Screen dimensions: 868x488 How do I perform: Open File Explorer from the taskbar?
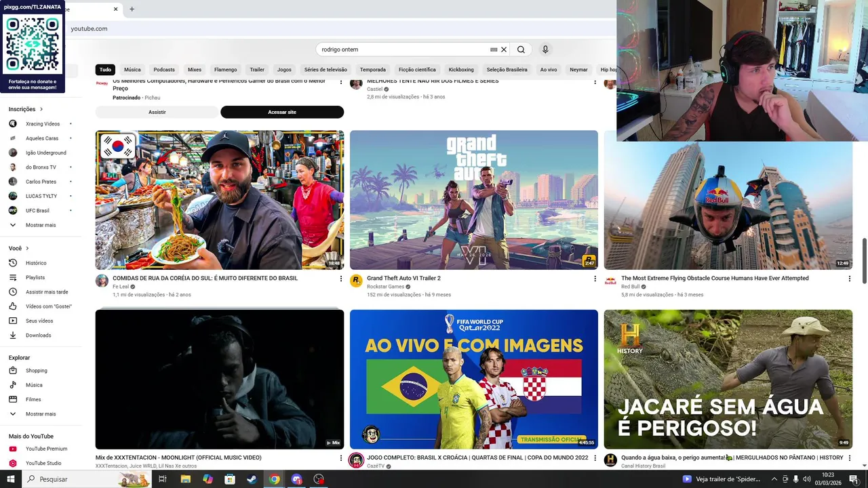(185, 479)
